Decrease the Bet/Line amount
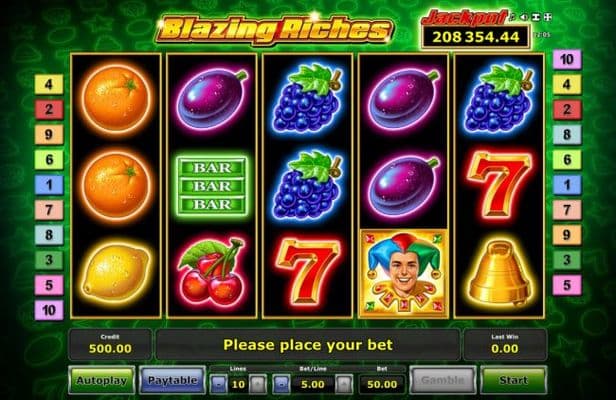The image size is (616, 400). click(x=282, y=383)
